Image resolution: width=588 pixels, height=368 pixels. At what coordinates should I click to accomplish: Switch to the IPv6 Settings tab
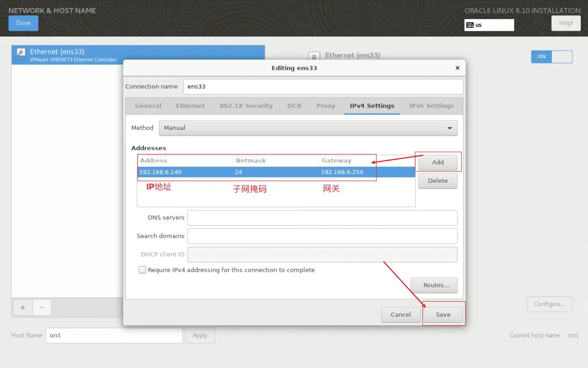[x=431, y=106]
